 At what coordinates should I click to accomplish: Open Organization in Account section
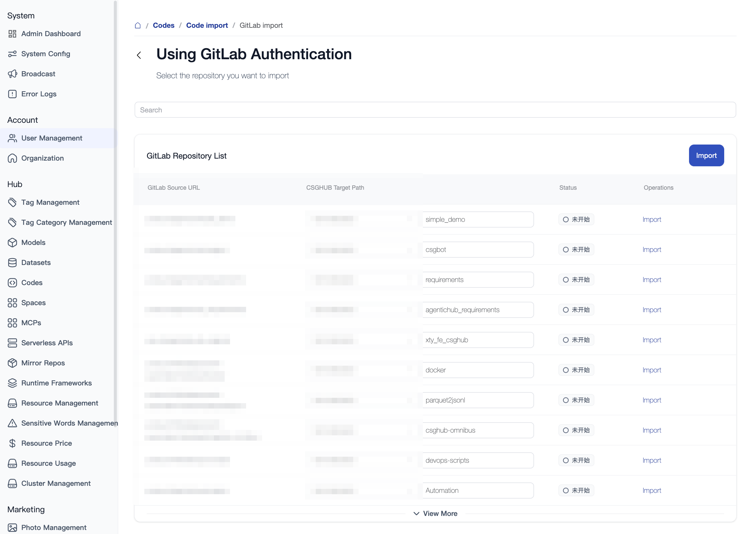coord(43,158)
